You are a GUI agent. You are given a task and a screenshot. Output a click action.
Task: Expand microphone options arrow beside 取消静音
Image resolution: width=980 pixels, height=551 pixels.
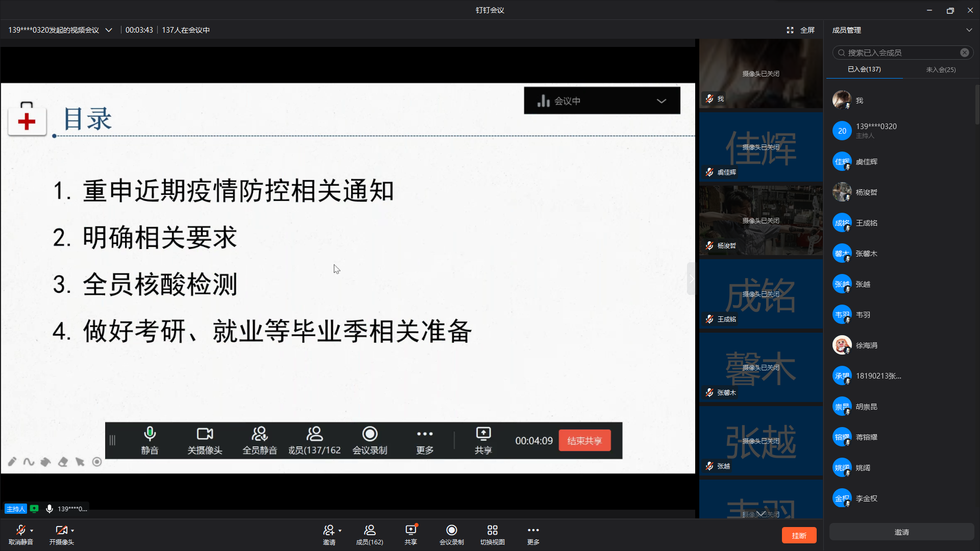[x=32, y=531]
